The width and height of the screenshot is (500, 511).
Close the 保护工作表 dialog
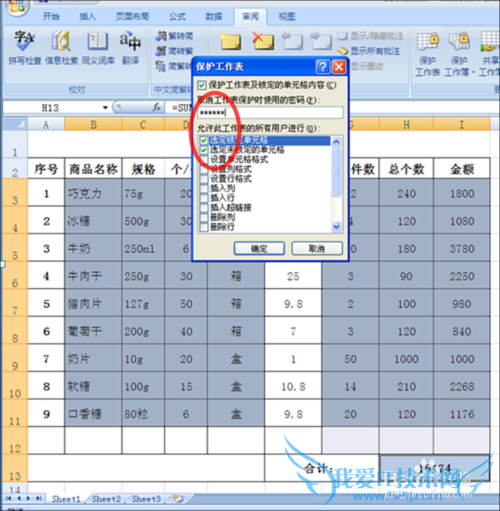tap(339, 67)
